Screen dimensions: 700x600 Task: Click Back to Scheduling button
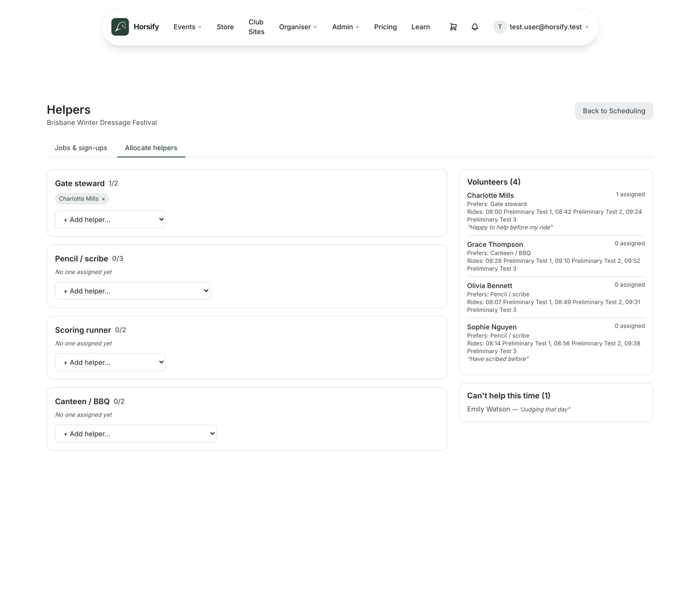click(614, 111)
